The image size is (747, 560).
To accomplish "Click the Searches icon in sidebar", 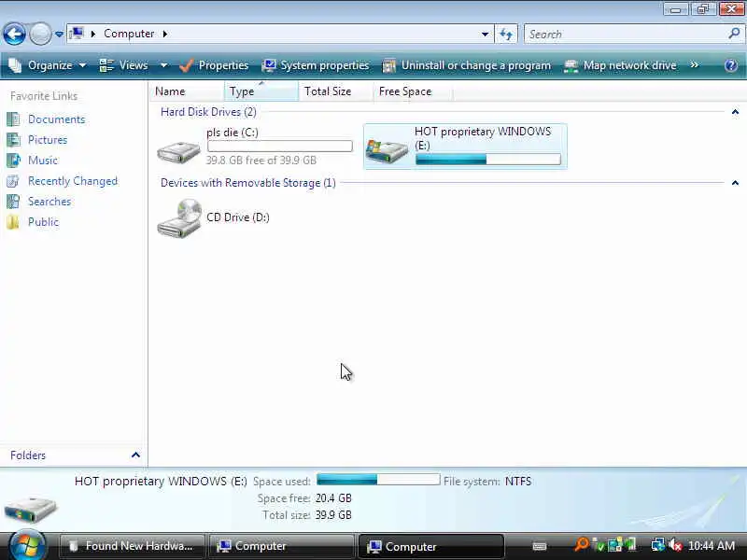I will tap(13, 202).
